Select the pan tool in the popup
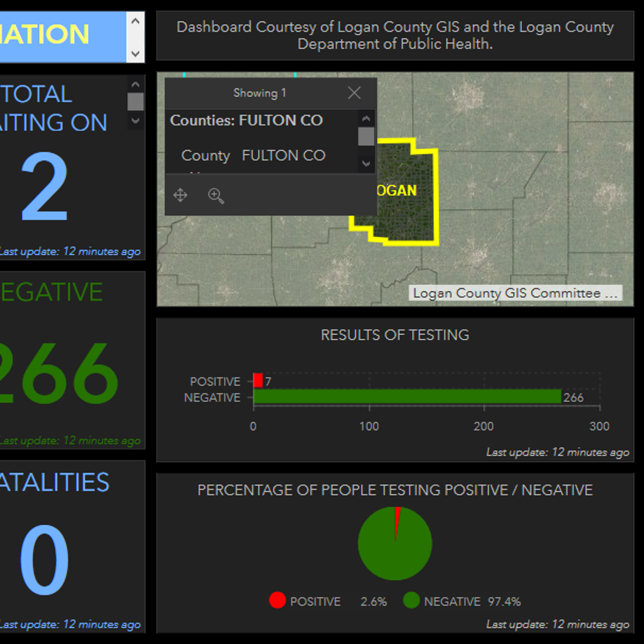Screen dimensions: 644x644 click(180, 195)
